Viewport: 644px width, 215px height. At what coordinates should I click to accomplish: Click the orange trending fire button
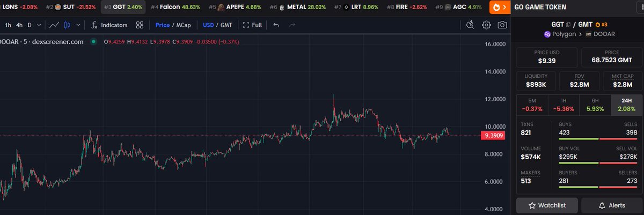click(x=500, y=8)
